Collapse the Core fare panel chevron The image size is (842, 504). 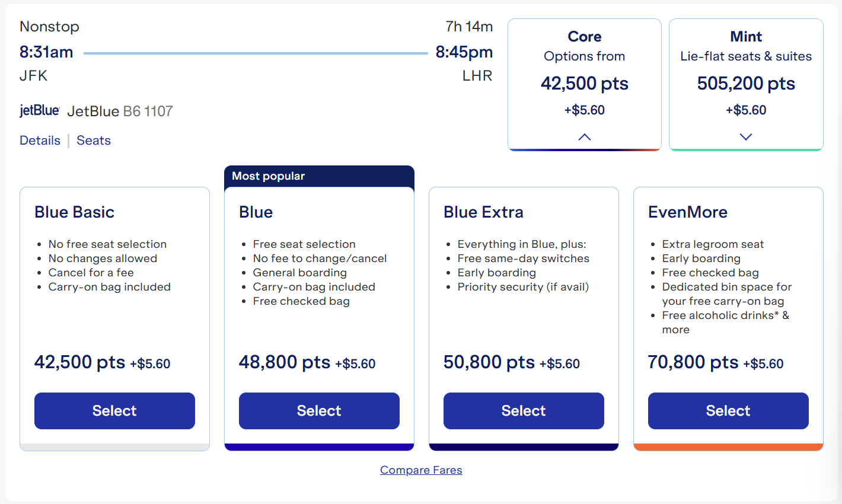point(584,136)
